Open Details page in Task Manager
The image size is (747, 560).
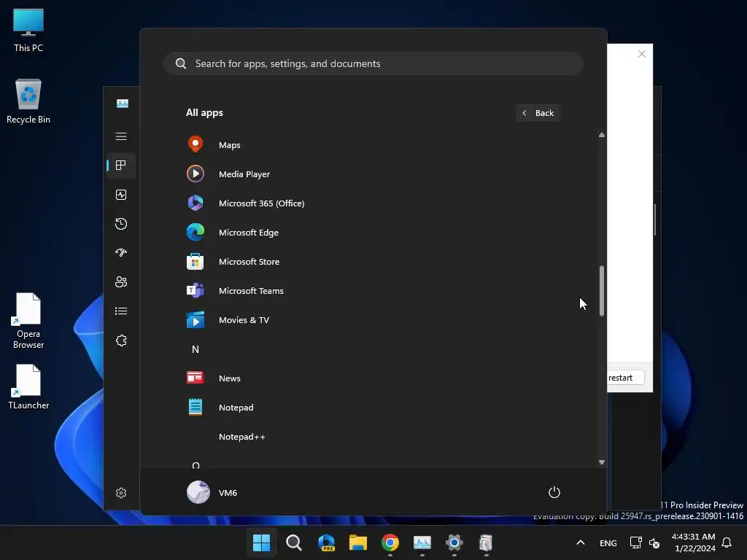tap(121, 311)
